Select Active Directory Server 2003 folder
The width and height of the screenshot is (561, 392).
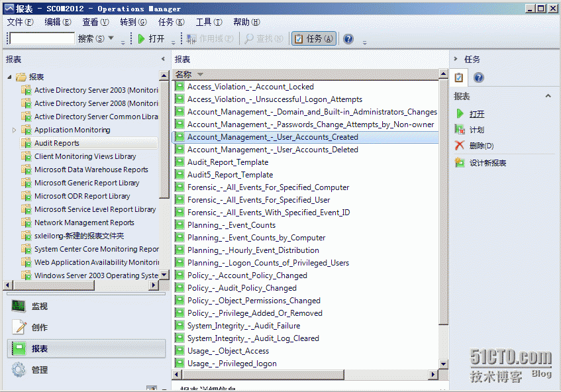click(x=89, y=90)
